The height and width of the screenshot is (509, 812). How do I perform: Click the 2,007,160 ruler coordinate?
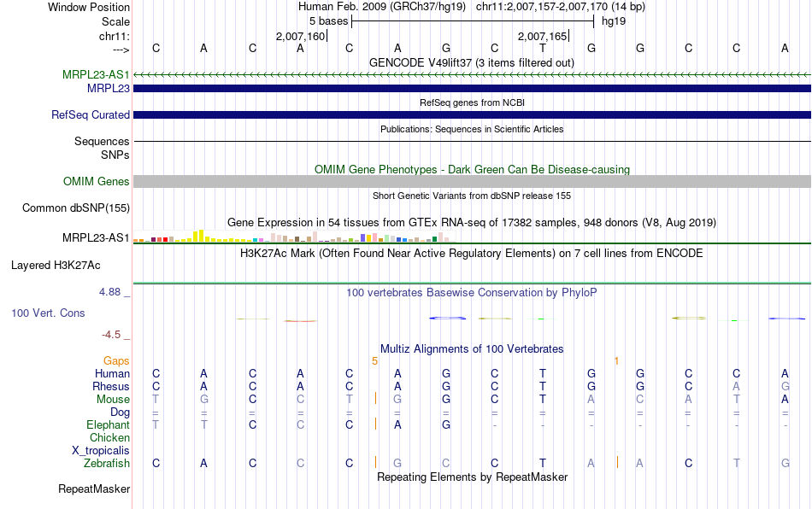300,36
